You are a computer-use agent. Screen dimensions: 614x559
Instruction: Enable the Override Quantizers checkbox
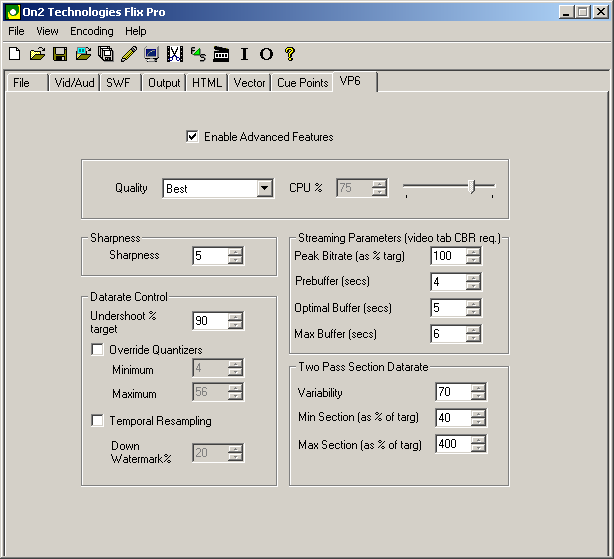point(98,350)
